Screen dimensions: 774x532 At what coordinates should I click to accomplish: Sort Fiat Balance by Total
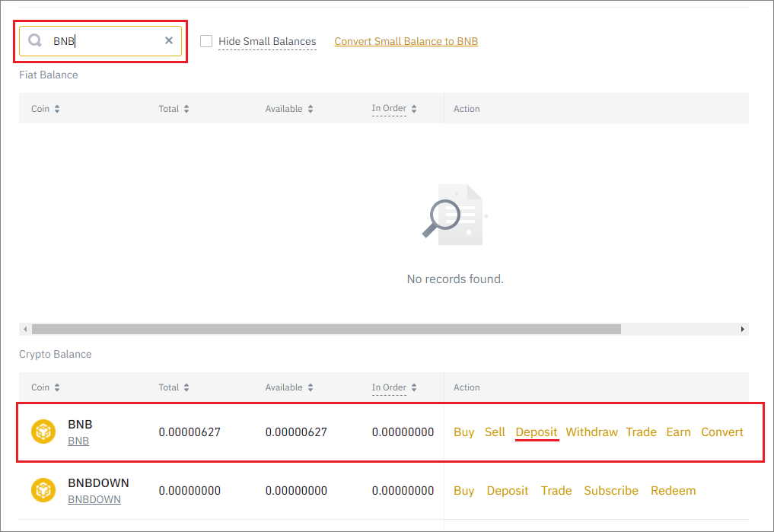point(186,109)
